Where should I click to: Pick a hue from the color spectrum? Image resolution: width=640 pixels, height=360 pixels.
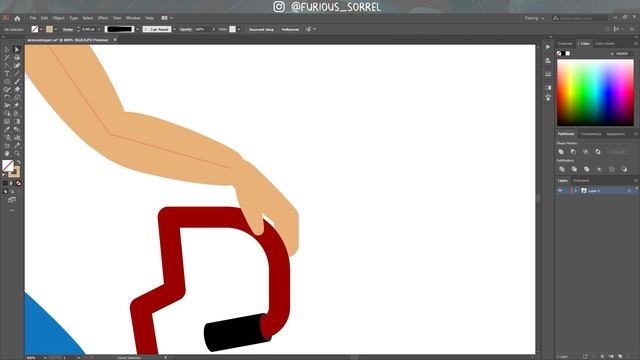595,93
